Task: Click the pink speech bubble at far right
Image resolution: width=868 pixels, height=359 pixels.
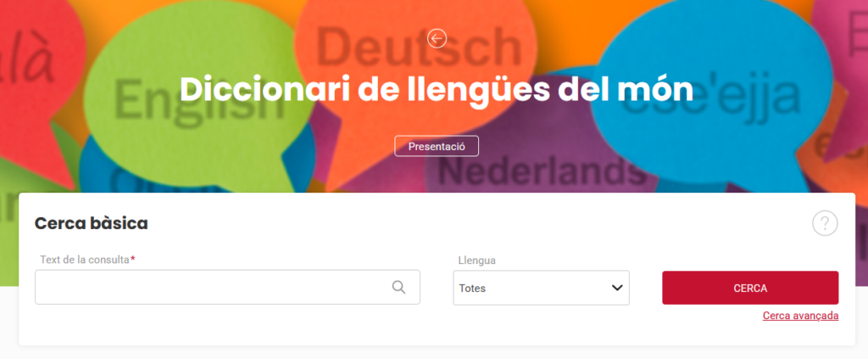Action: [x=844, y=77]
